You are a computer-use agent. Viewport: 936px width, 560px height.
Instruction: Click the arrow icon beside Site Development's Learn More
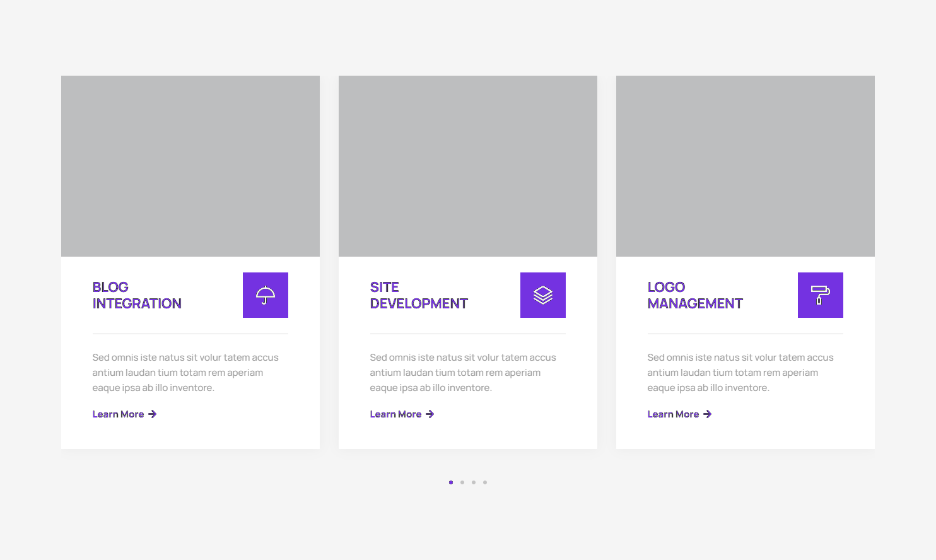coord(430,414)
